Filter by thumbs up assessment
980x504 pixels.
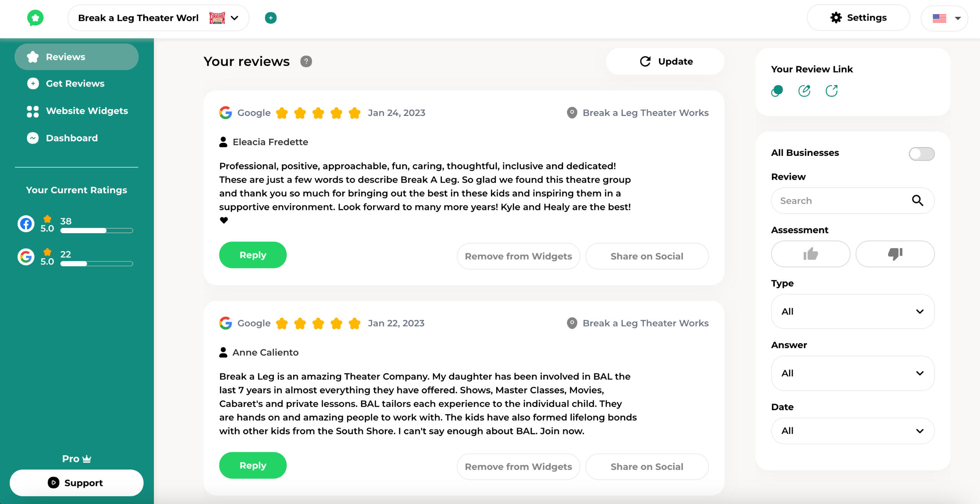click(810, 254)
